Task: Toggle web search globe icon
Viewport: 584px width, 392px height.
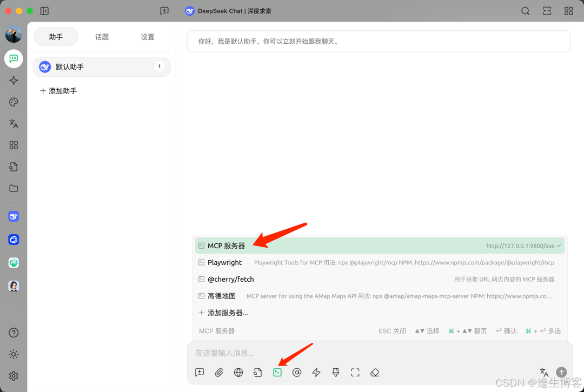Action: [x=238, y=373]
